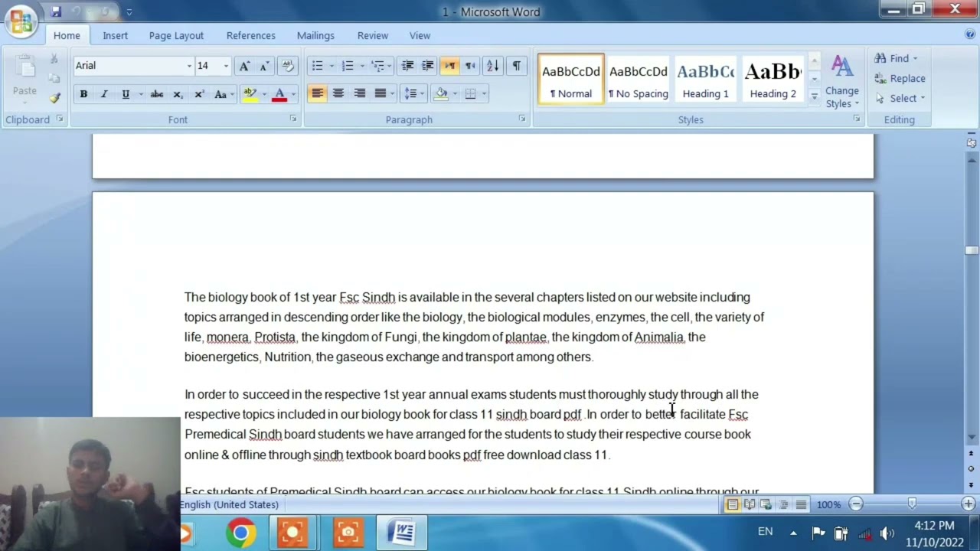Apply the Heading 1 style

coord(706,79)
